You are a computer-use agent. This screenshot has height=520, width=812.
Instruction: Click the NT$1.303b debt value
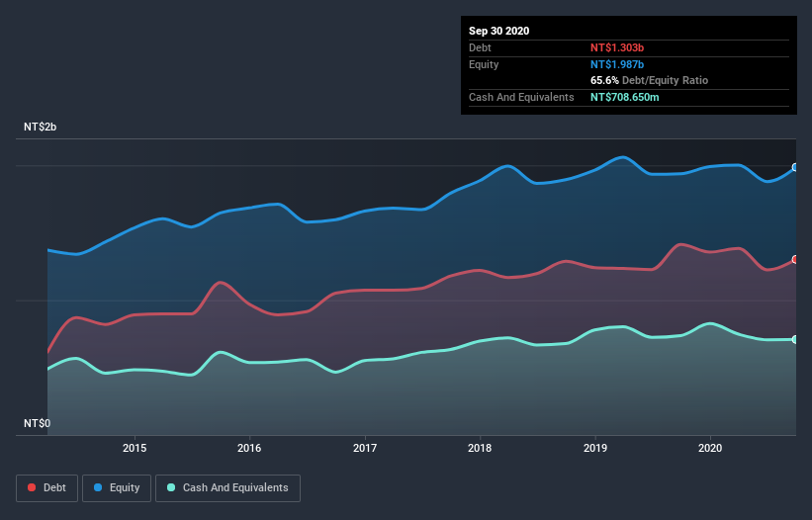(x=617, y=47)
